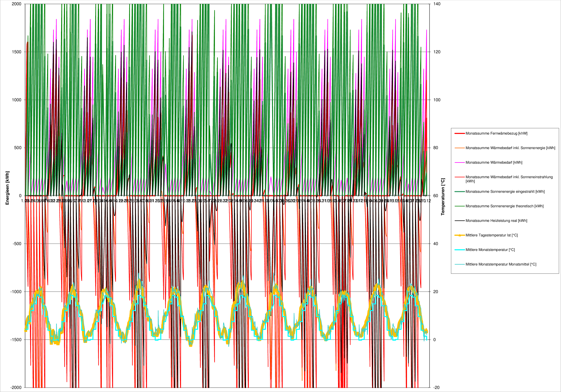The width and height of the screenshot is (561, 392).
Task: Click the -1500 tick label on energy axis
Action: tap(16, 339)
